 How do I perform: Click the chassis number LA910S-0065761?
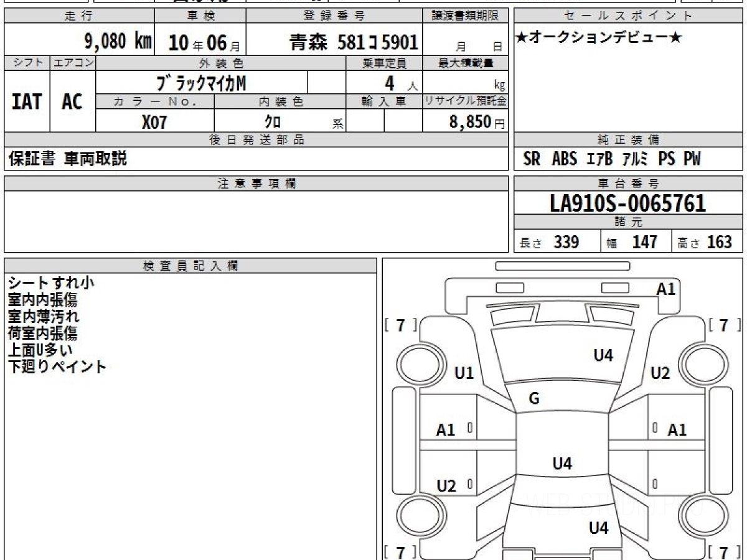click(x=628, y=203)
